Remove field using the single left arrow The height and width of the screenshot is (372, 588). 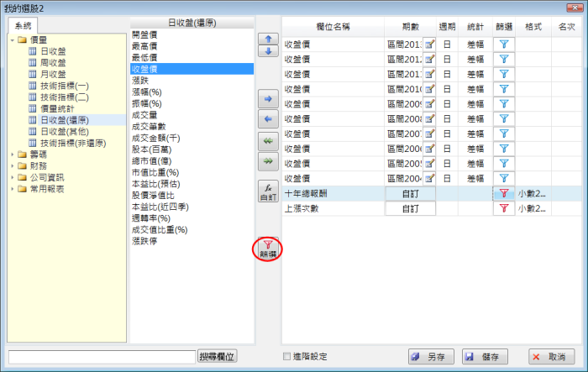point(268,119)
